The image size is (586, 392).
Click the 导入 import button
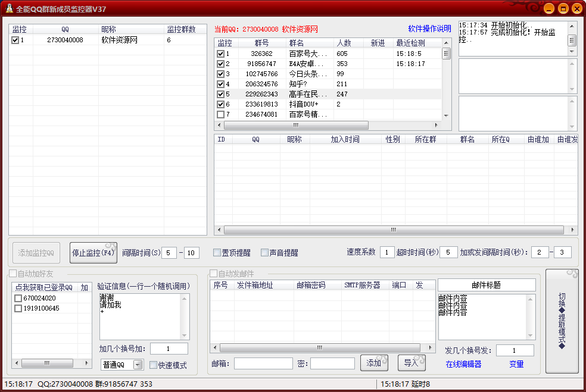click(x=411, y=362)
